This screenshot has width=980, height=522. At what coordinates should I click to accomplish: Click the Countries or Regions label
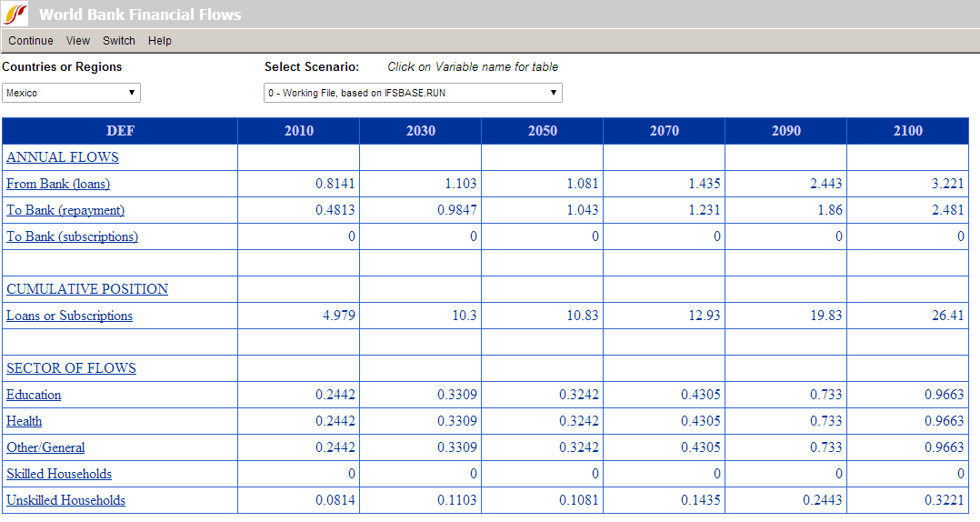pos(62,67)
